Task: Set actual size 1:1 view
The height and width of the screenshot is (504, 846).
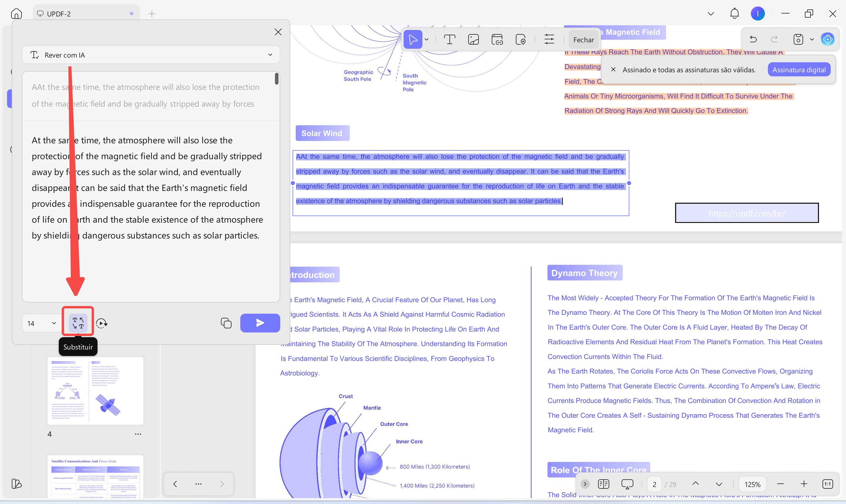Action: [827, 484]
